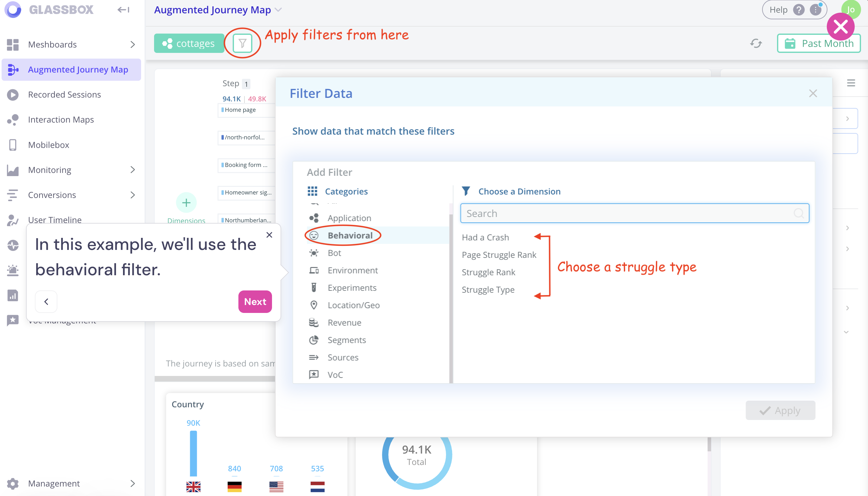Click the Segments pie chart icon

click(313, 340)
